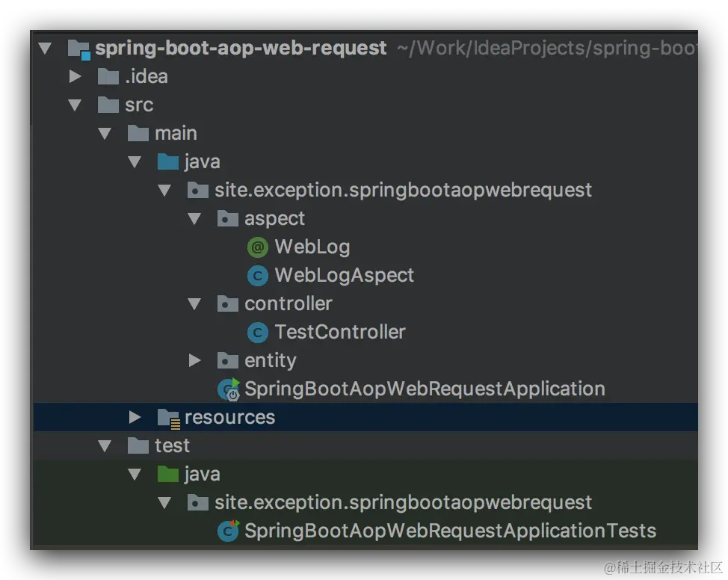
Task: Click the package icon of site.exception.springbootaopwebrequest under main
Action: 198,190
